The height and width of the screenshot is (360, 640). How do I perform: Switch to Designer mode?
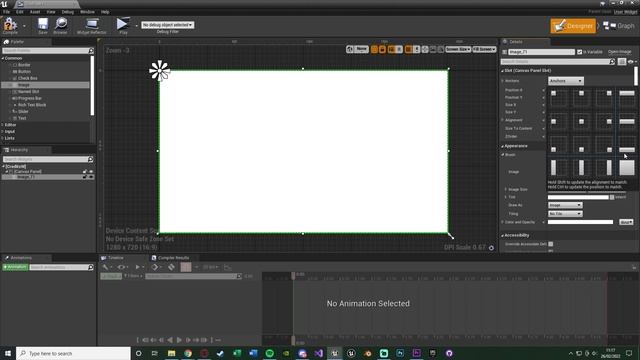click(x=573, y=26)
